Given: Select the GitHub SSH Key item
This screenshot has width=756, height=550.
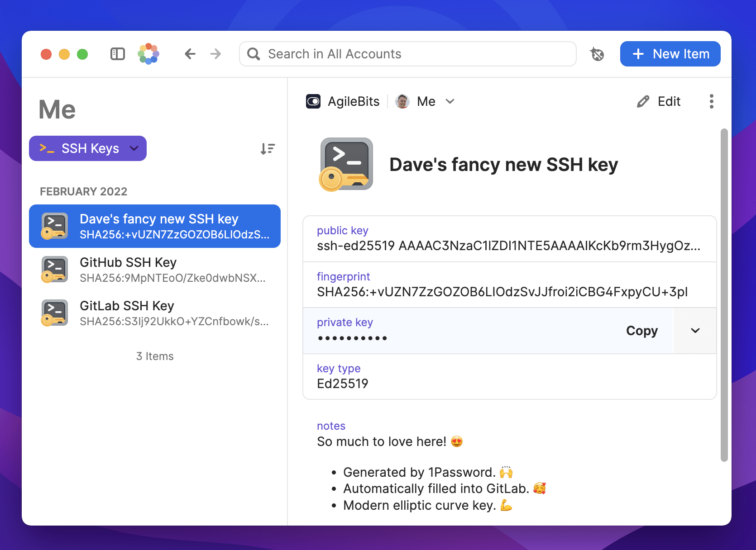Looking at the screenshot, I should tap(155, 270).
